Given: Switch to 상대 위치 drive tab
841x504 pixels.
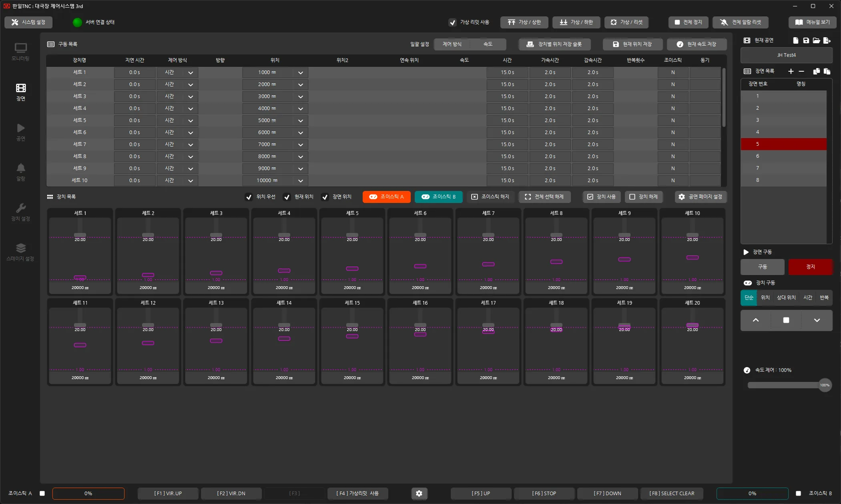Looking at the screenshot, I should (x=786, y=297).
